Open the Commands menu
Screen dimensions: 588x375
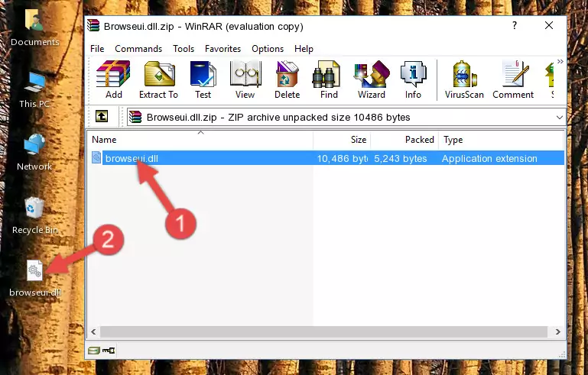tap(138, 49)
